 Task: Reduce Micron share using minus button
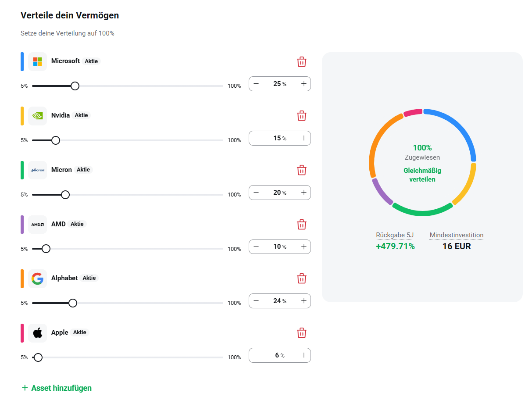(256, 193)
